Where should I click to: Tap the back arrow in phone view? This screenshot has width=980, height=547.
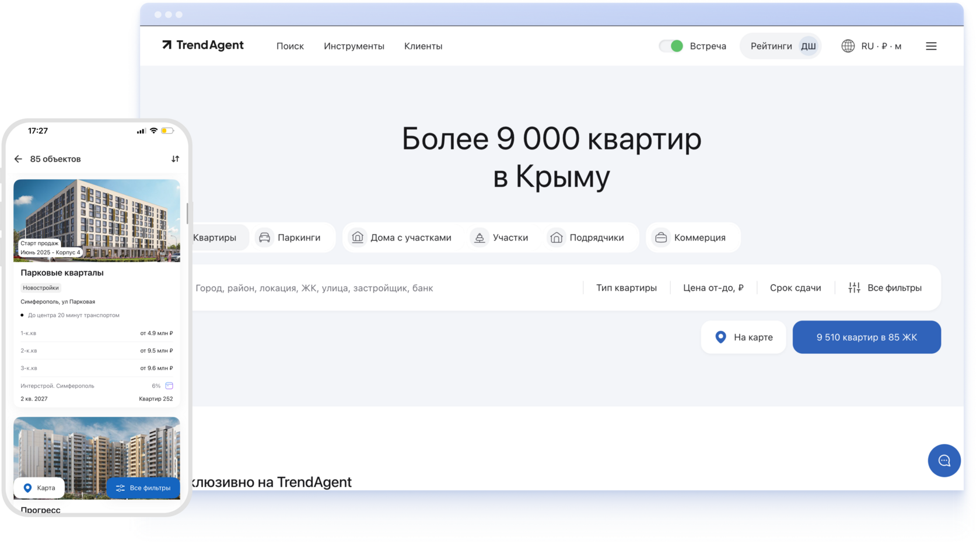[18, 159]
